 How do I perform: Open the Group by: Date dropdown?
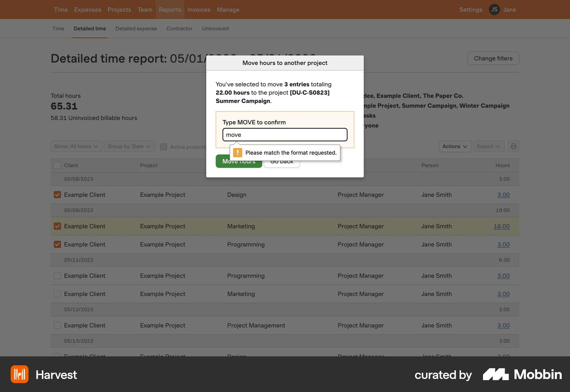pos(129,146)
